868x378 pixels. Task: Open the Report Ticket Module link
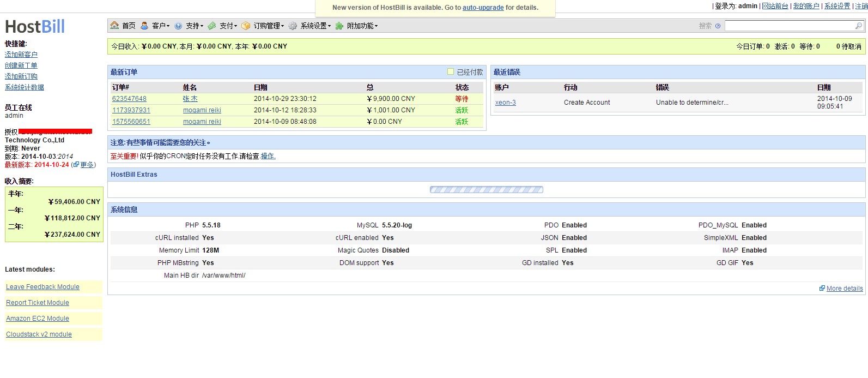[x=38, y=303]
